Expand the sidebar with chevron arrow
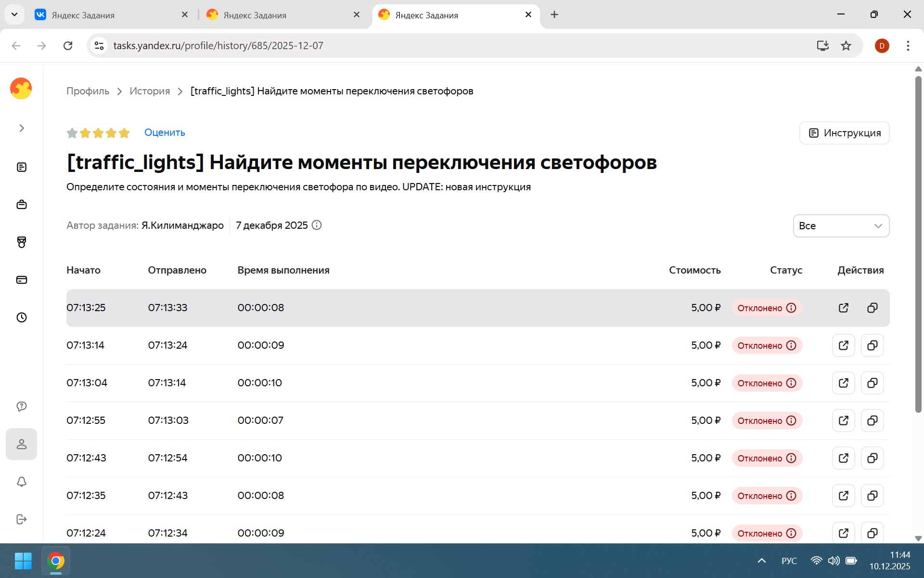924x578 pixels. pos(22,128)
